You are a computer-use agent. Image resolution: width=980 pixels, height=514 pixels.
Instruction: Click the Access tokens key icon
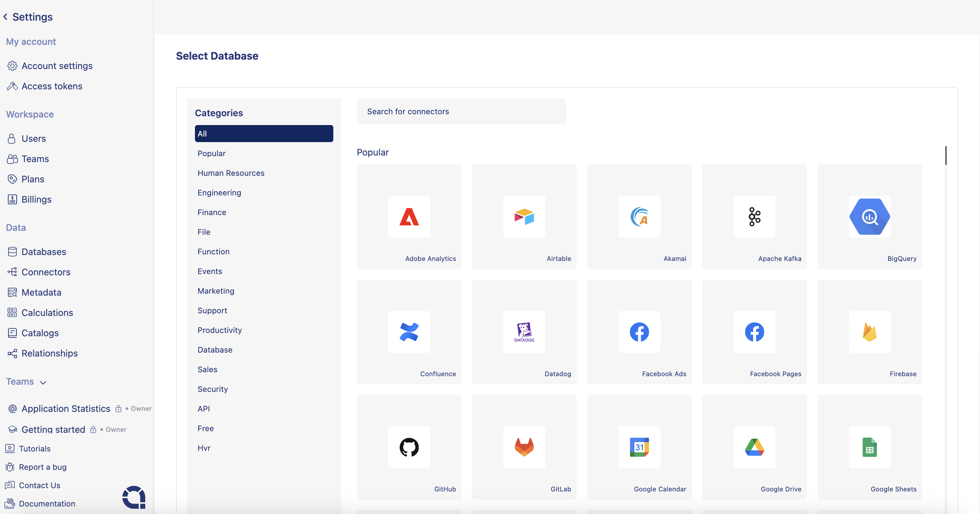coord(12,86)
